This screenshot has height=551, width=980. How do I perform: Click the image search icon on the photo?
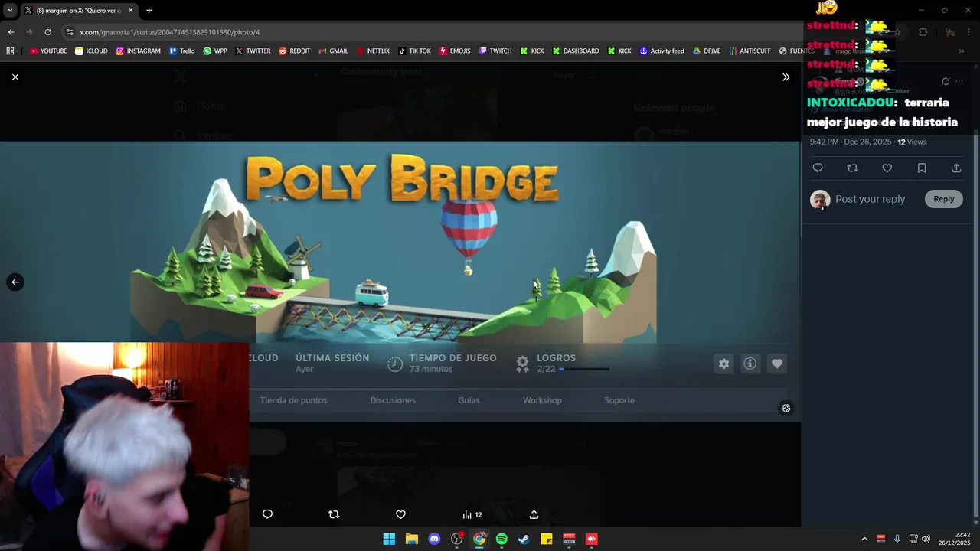786,408
